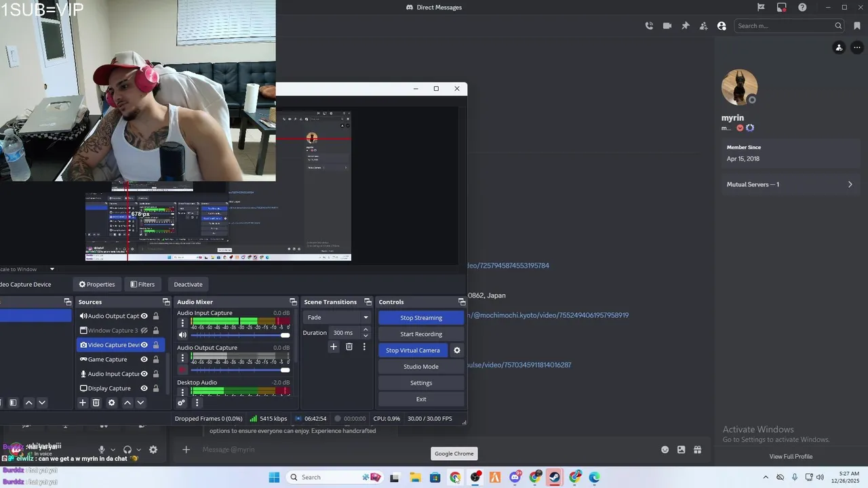The width and height of the screenshot is (868, 488).
Task: Open the emoji picker in Discord
Action: 665,449
